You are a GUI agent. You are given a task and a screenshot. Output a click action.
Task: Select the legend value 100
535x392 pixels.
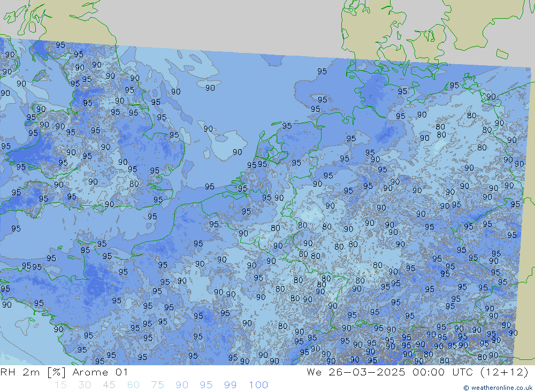(258, 385)
